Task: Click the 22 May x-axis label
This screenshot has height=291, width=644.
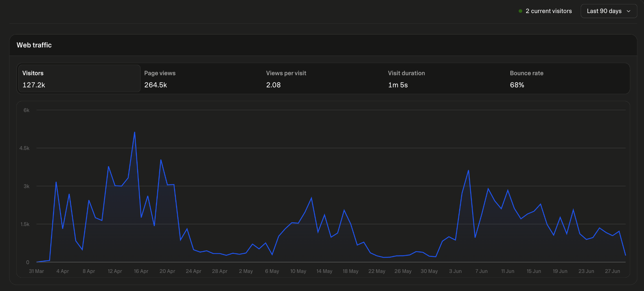Action: click(x=377, y=271)
